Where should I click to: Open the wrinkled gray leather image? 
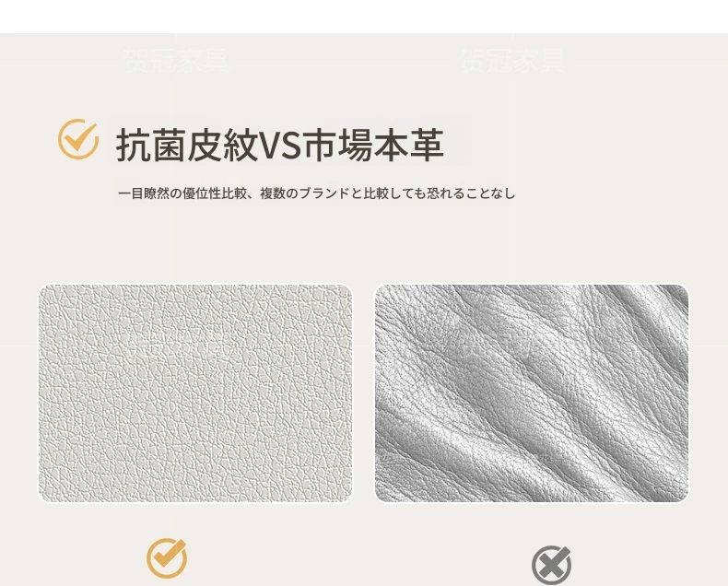click(532, 393)
